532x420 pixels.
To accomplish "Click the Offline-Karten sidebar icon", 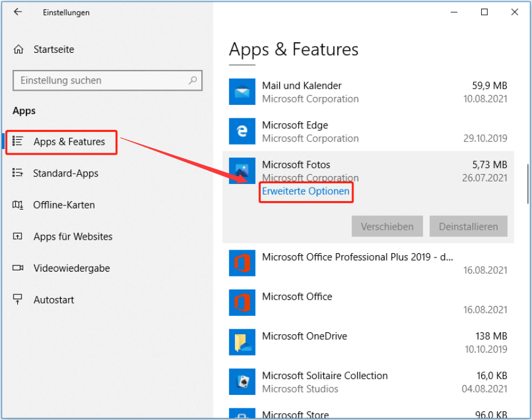I will tap(17, 205).
